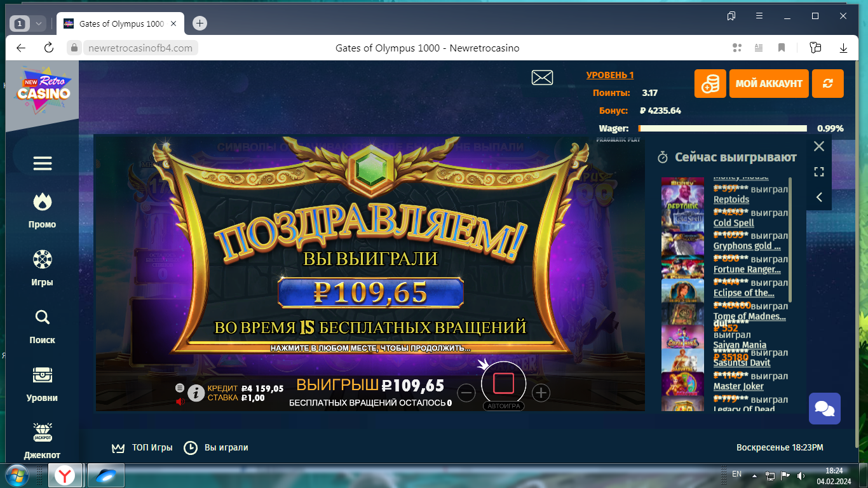Collapse the winners panel with left chevron

pos(819,198)
